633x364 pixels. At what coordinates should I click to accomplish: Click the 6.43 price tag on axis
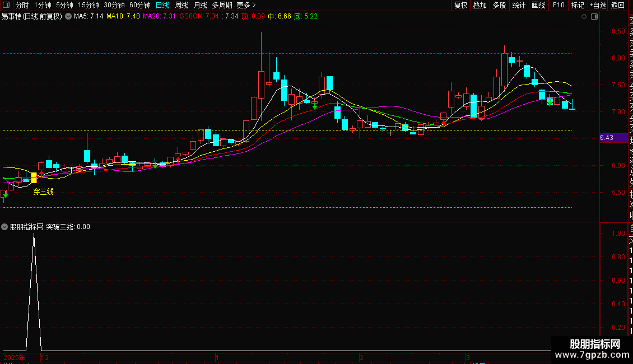click(613, 138)
